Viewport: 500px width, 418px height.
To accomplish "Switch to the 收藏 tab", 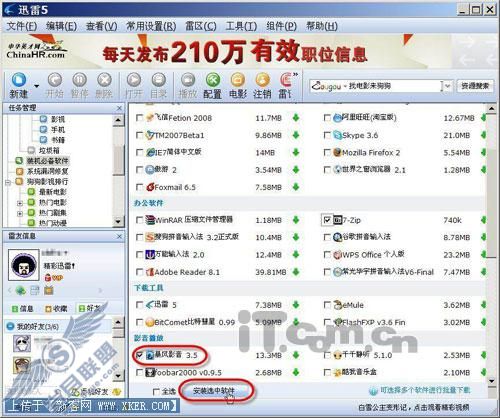I will click(x=56, y=309).
